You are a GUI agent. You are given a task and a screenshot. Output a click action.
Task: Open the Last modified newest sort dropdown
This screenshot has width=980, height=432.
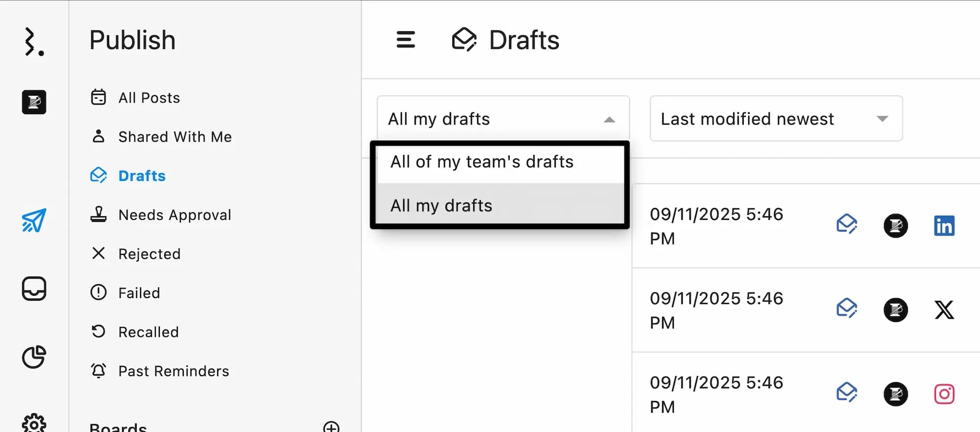pos(776,119)
